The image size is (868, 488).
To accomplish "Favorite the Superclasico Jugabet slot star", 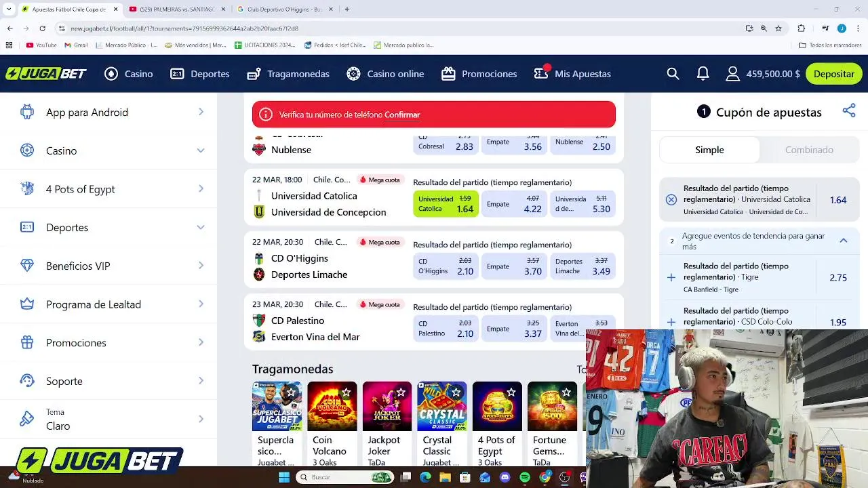I will coord(291,392).
